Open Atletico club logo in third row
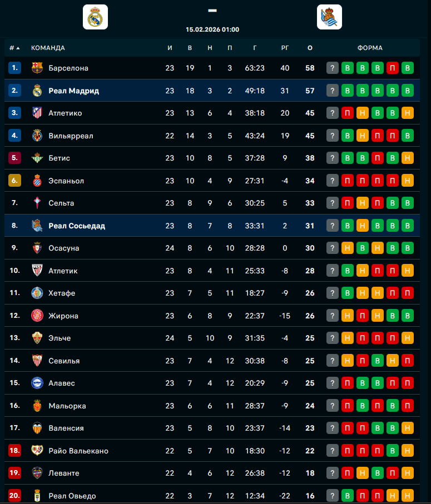This screenshot has width=431, height=504. pos(37,113)
